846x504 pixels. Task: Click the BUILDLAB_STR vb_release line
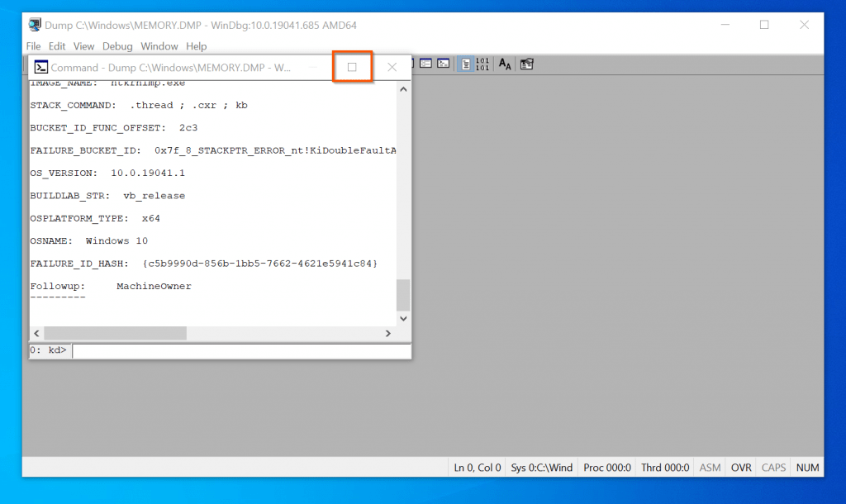(107, 196)
